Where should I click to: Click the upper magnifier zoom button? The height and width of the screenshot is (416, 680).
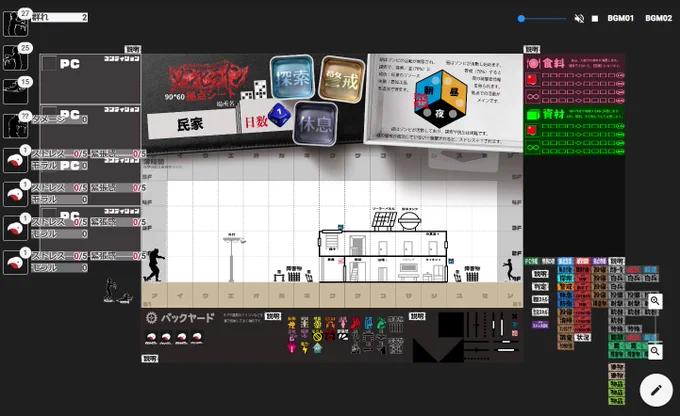(655, 301)
